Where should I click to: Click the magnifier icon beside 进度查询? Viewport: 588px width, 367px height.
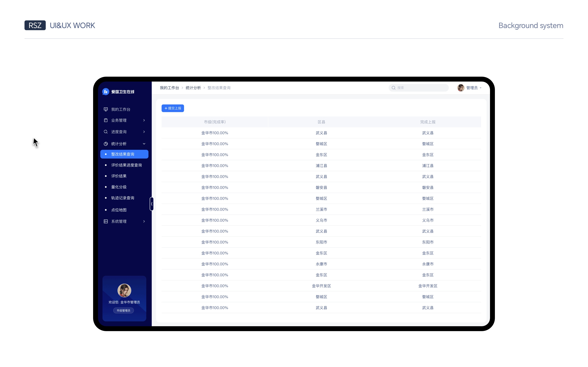106,132
